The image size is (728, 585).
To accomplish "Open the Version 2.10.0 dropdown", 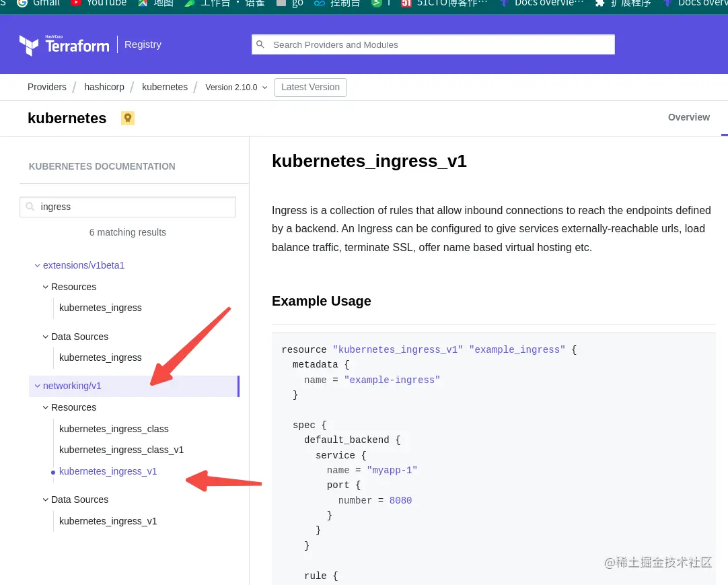I will (236, 88).
